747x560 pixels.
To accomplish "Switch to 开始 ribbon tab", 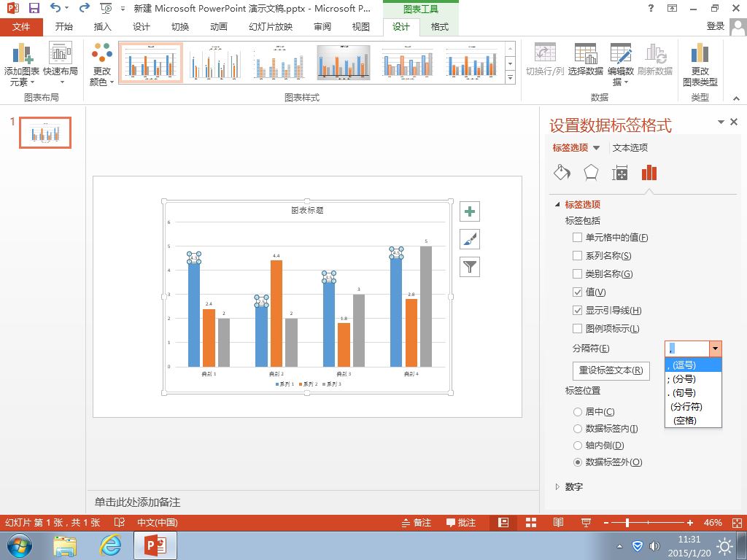I will coord(64,27).
